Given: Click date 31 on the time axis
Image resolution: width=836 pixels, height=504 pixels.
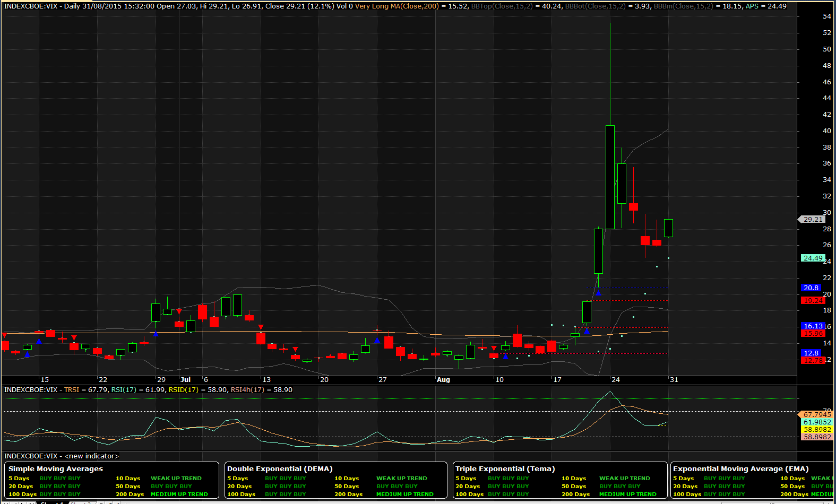Looking at the screenshot, I should click(x=674, y=380).
